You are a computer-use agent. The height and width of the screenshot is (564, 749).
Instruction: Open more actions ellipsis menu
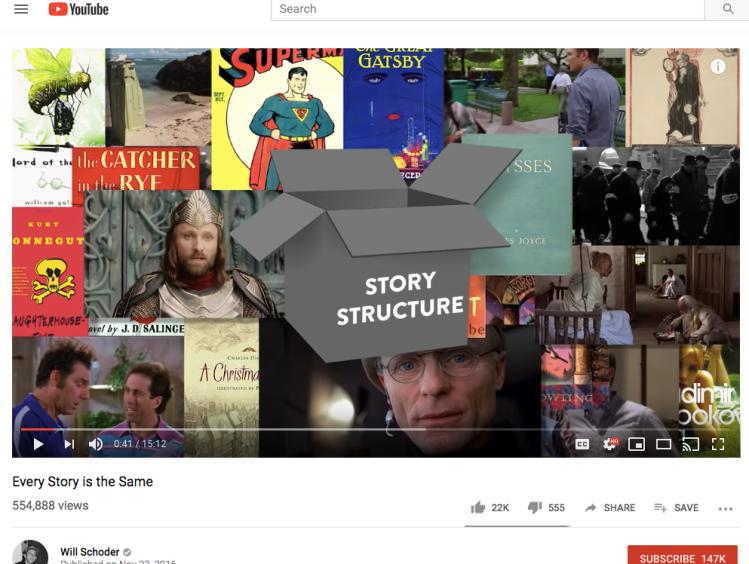(x=725, y=509)
